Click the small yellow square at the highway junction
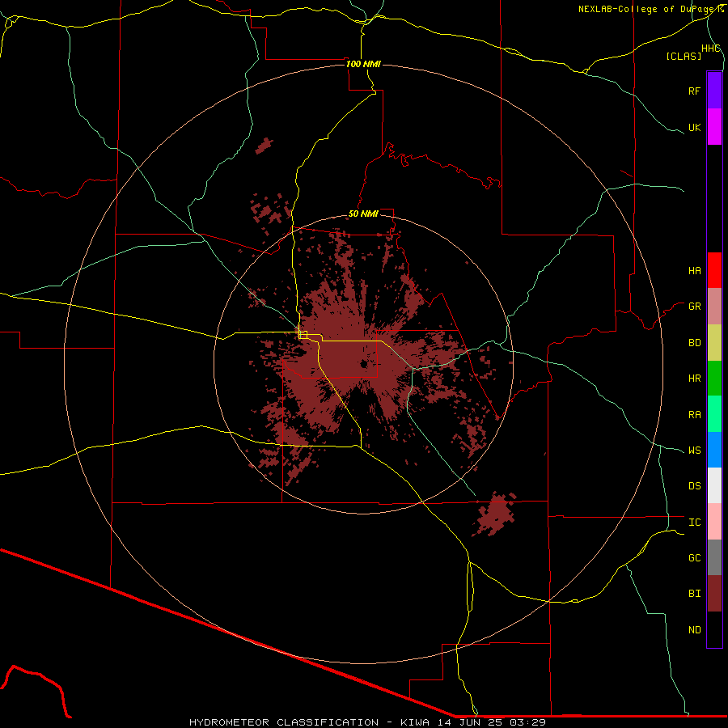The height and width of the screenshot is (728, 728). click(x=303, y=335)
